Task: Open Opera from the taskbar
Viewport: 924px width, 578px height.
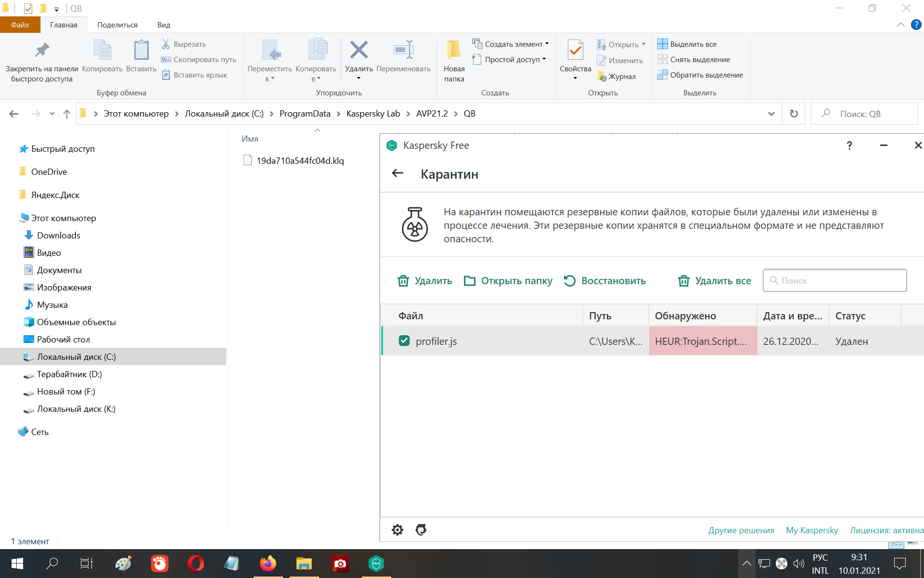Action: [x=196, y=564]
